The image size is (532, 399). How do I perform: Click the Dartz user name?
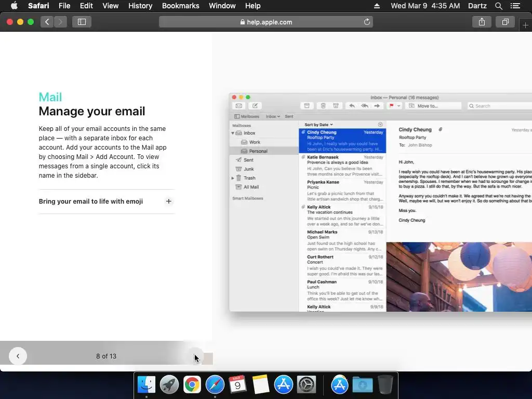(477, 6)
